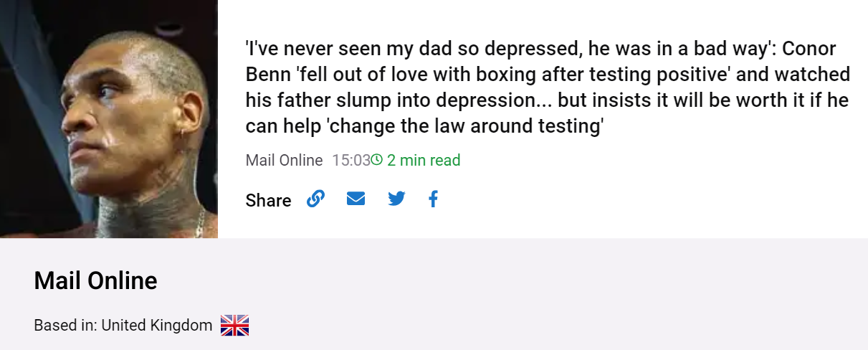868x350 pixels.
Task: Click the grey publisher information panel
Action: pos(434,294)
